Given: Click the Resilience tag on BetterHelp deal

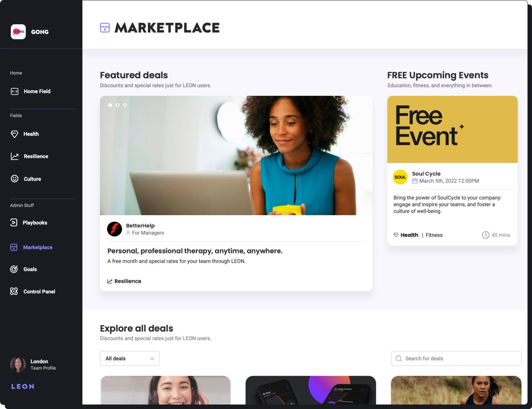Looking at the screenshot, I should coord(125,281).
